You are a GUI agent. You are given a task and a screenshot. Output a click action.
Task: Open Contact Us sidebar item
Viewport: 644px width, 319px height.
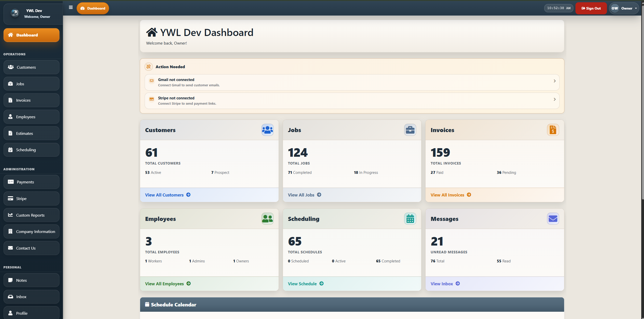[31, 248]
